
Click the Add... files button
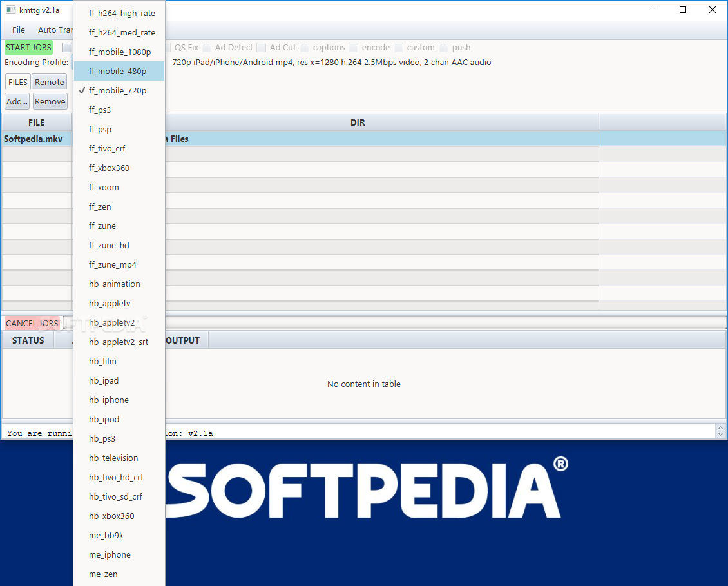(17, 102)
